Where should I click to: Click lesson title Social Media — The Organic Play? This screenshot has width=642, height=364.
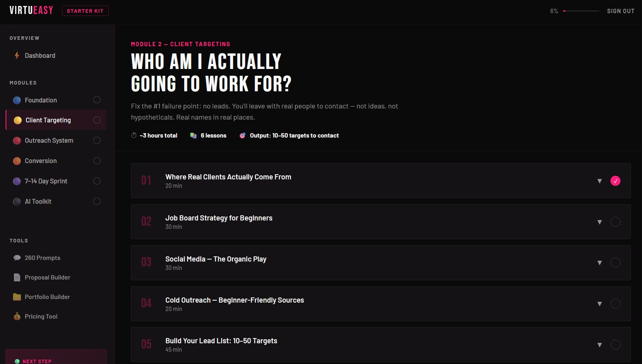coord(216,259)
